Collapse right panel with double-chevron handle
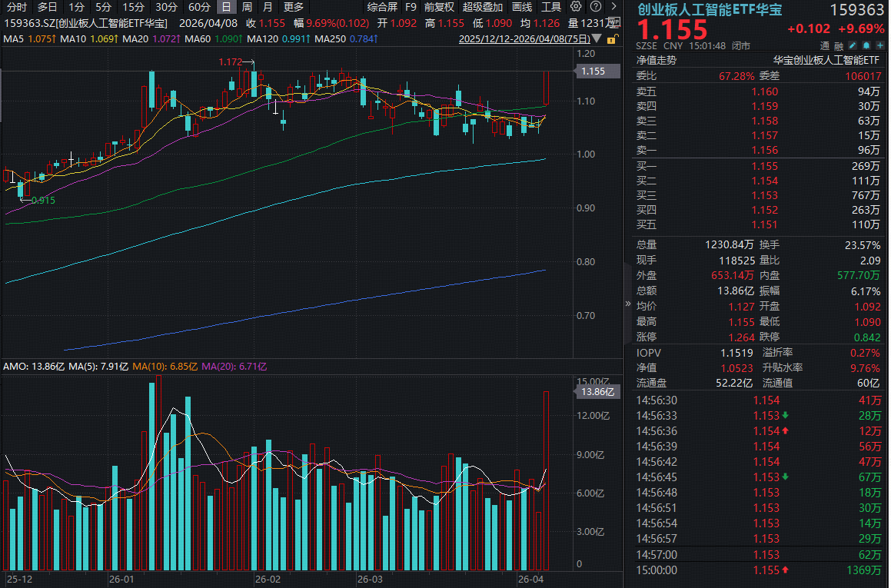 point(628,304)
